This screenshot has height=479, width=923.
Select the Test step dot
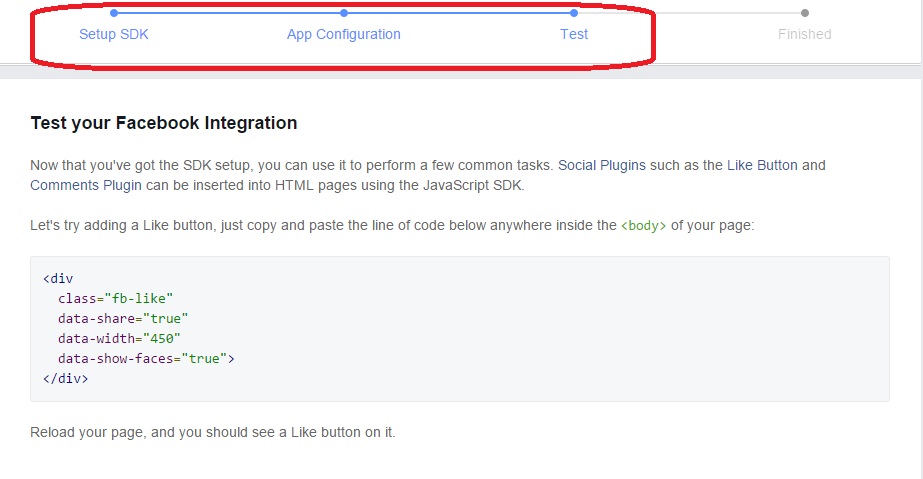[x=574, y=13]
